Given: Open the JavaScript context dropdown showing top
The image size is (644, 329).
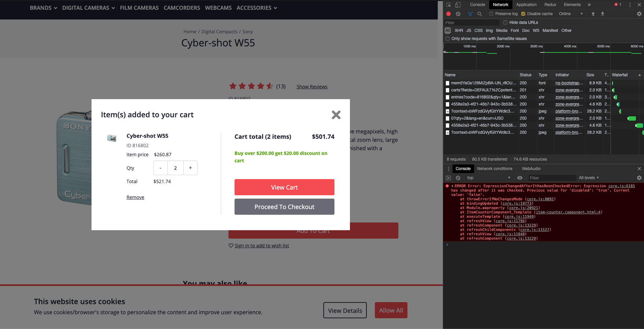Looking at the screenshot, I should (x=489, y=178).
